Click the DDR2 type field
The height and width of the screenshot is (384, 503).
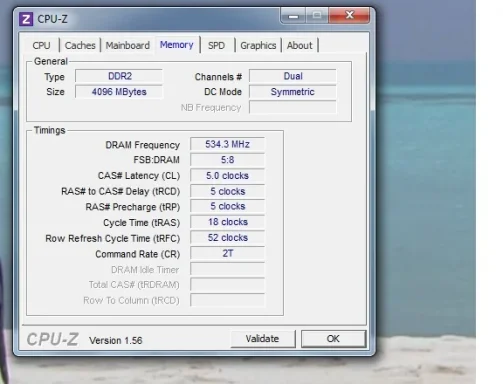(119, 76)
